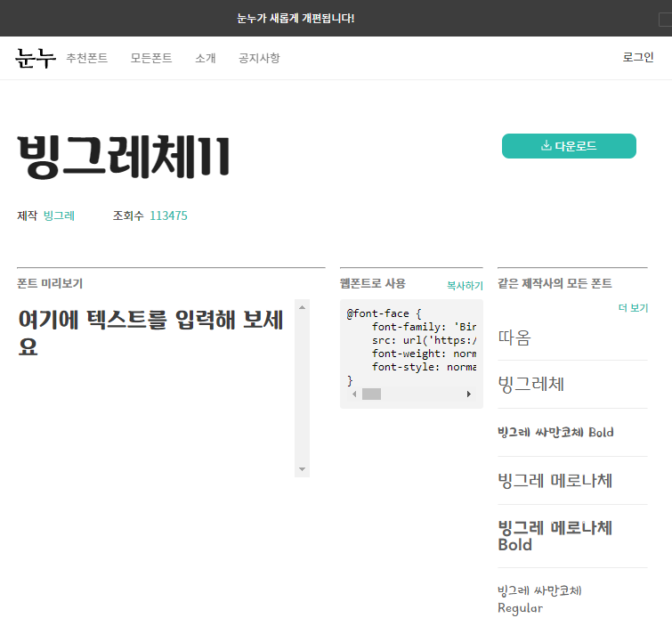Click 같은 제작사의 모든 폰트 heading
672x618 pixels.
555,283
